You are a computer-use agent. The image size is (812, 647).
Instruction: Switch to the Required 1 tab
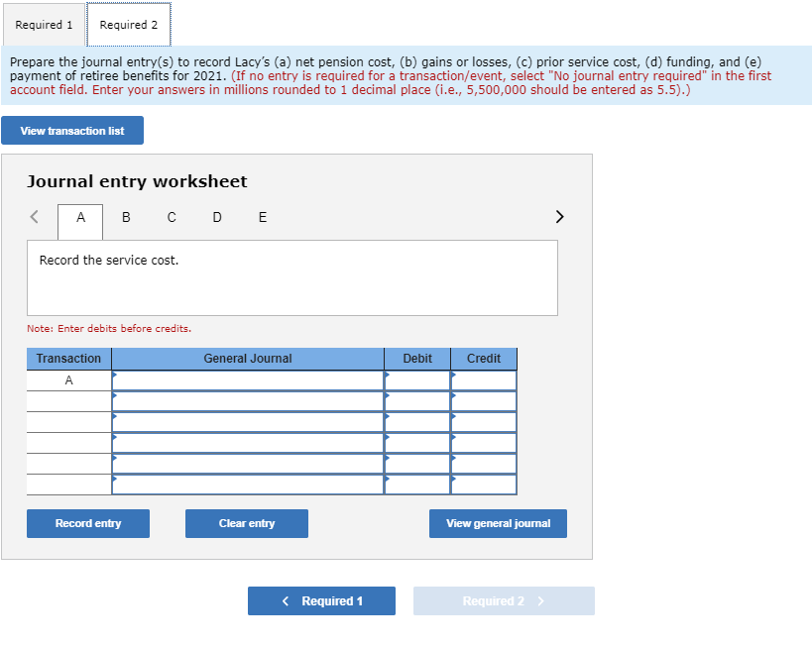[44, 25]
